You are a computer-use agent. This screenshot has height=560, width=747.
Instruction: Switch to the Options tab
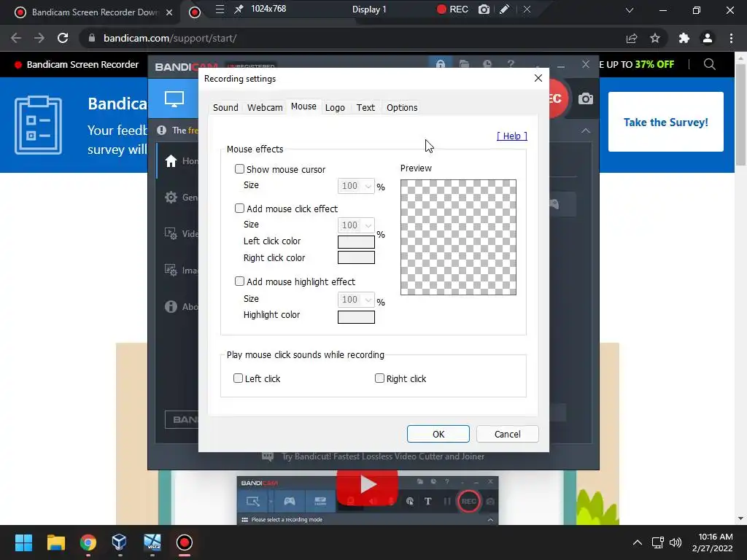(x=402, y=108)
